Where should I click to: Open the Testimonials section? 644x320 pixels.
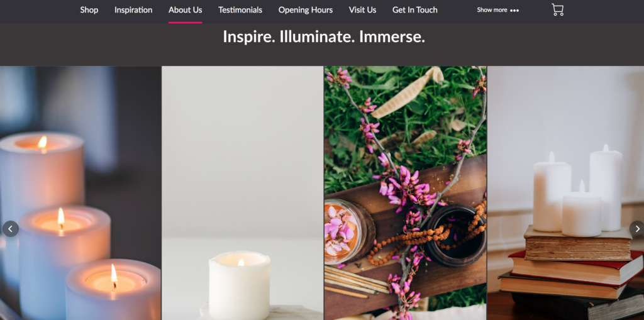[240, 10]
